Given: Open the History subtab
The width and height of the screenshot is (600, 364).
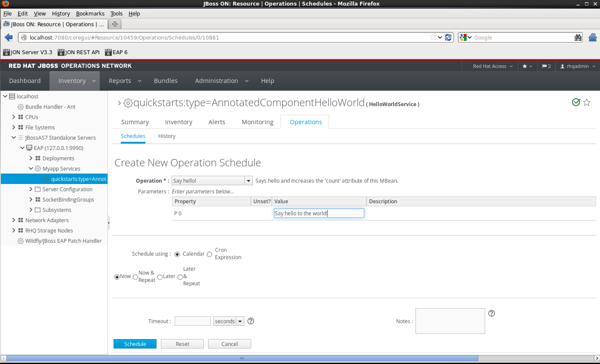Looking at the screenshot, I should (x=167, y=136).
